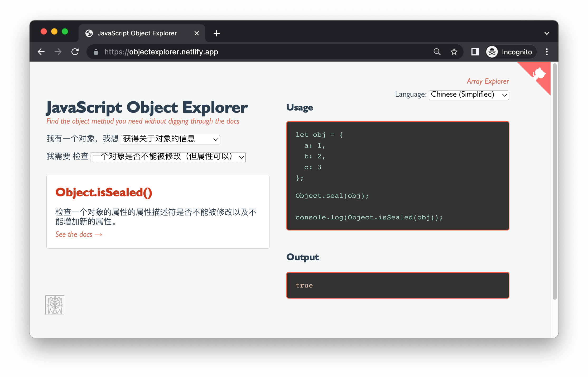Open Chrome three-dot menu
The image size is (588, 377).
547,52
